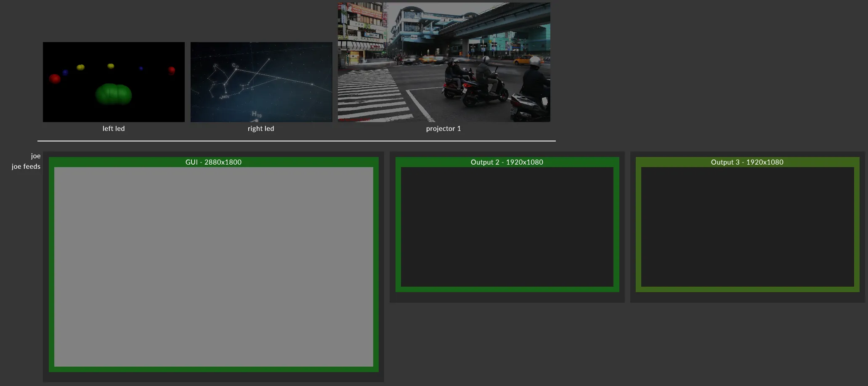This screenshot has height=386, width=868.
Task: Click the yellow taxi in projector 1 preview
Action: [524, 60]
